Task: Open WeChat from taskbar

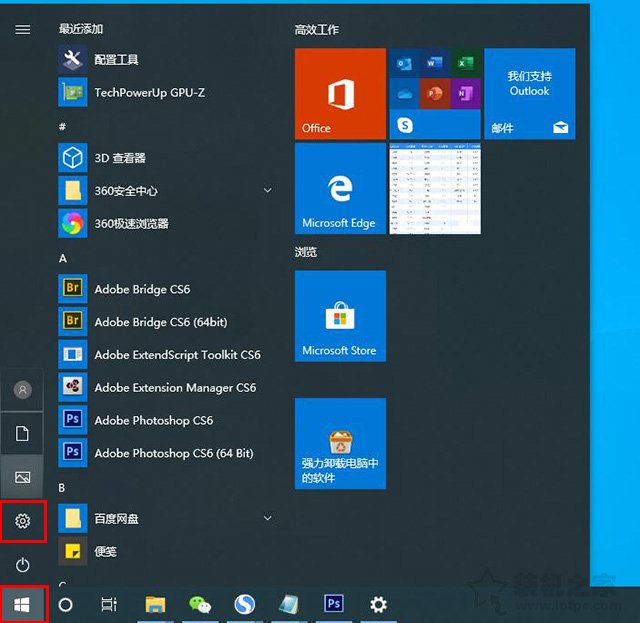Action: point(200,605)
